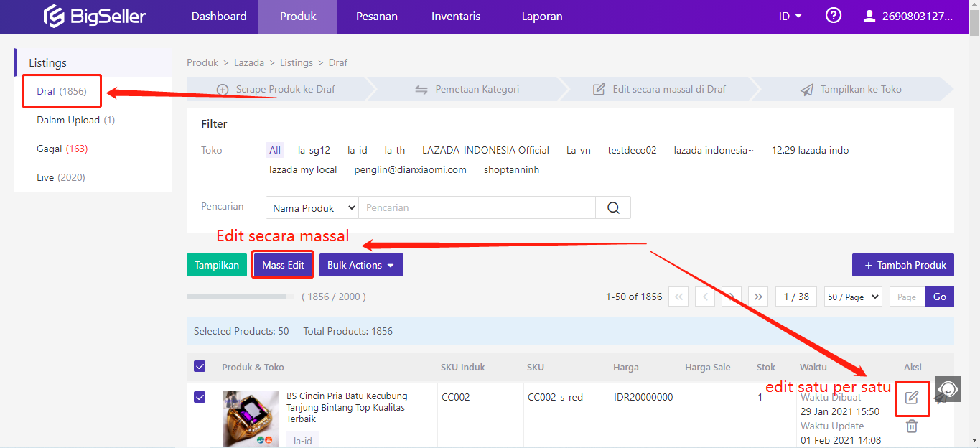980x448 pixels.
Task: Click the 1 / 38 page field
Action: click(x=796, y=297)
